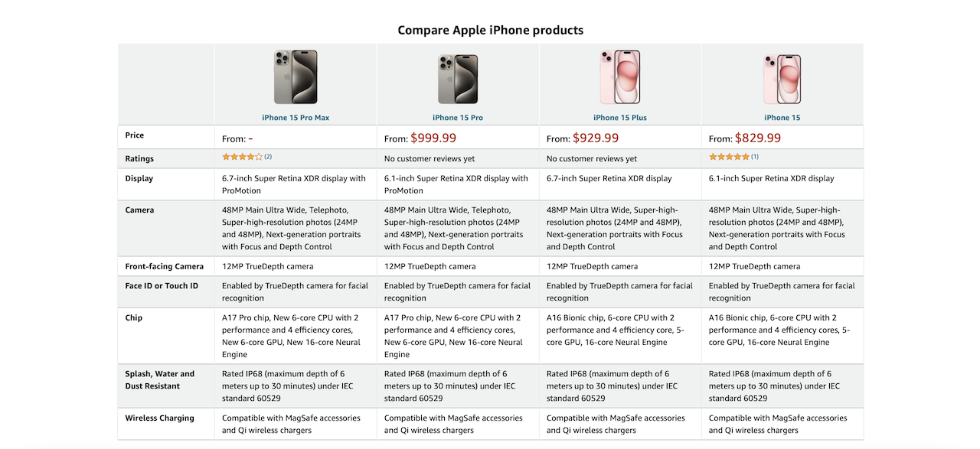Select the $829.99 price for iPhone 15

(x=758, y=138)
